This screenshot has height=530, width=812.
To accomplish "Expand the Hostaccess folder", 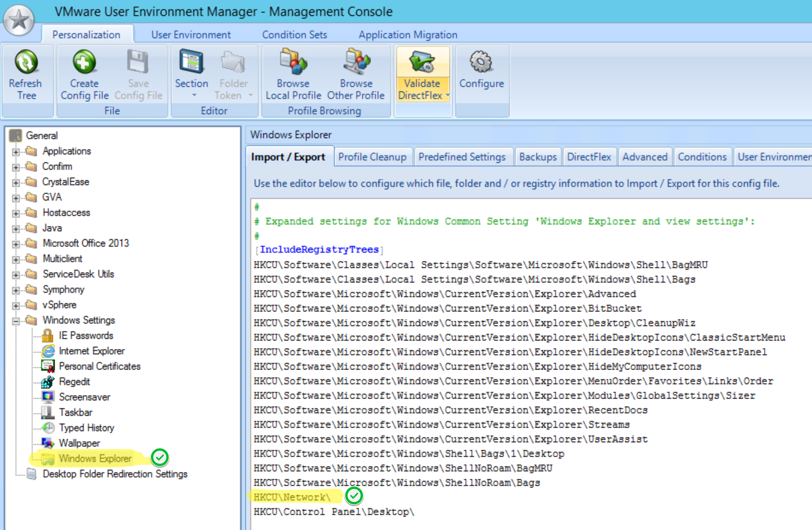I will pyautogui.click(x=15, y=213).
